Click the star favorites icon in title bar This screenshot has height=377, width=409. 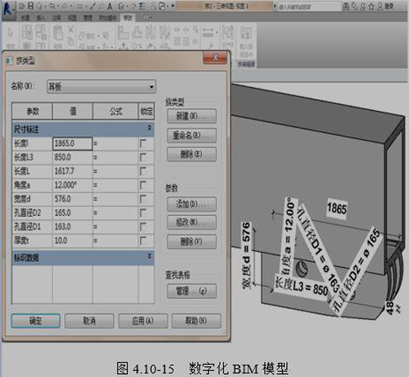tap(371, 6)
